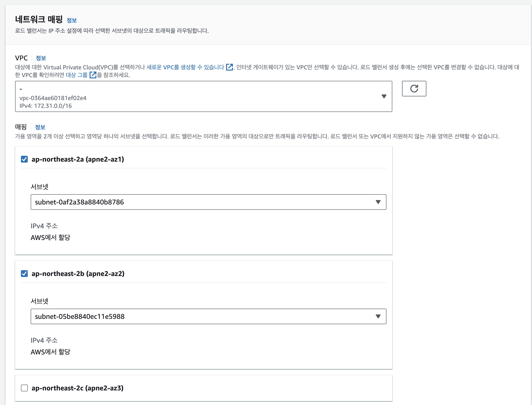This screenshot has height=405, width=532.
Task: Enable ap-northeast-2c availability zone checkbox
Action: pos(24,388)
